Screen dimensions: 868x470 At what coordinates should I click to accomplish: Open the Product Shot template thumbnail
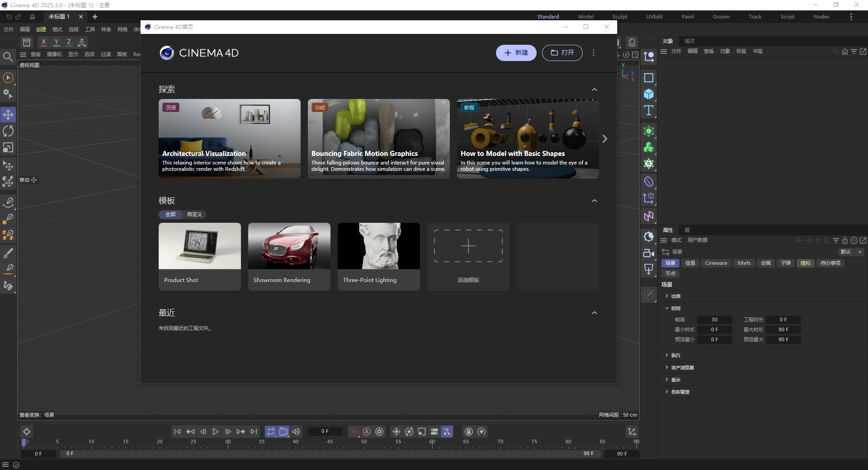[199, 246]
